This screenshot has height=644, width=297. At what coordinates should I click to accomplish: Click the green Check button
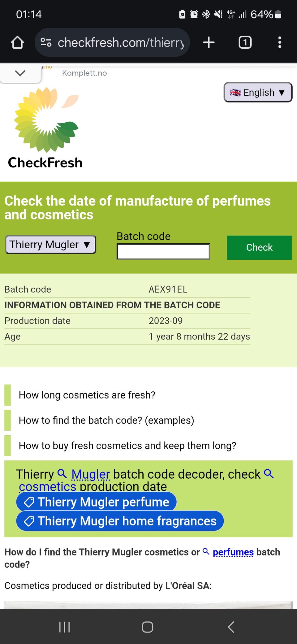tap(259, 247)
